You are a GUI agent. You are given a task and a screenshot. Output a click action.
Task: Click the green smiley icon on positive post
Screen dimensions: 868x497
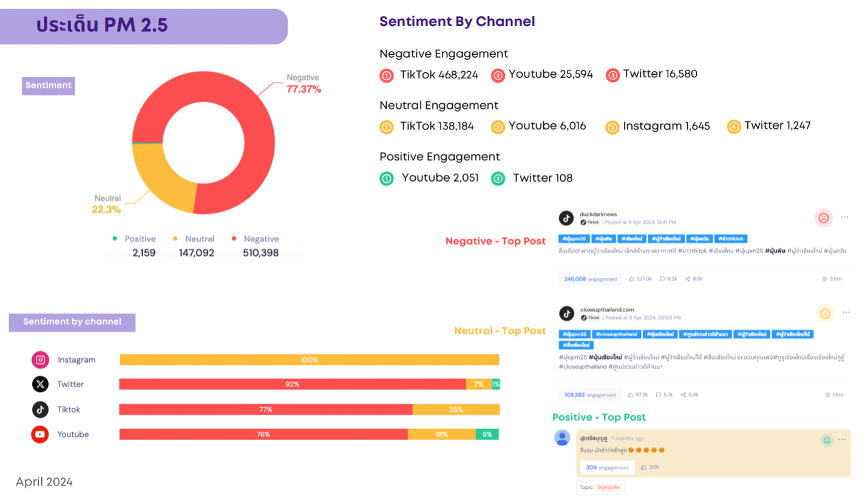826,440
